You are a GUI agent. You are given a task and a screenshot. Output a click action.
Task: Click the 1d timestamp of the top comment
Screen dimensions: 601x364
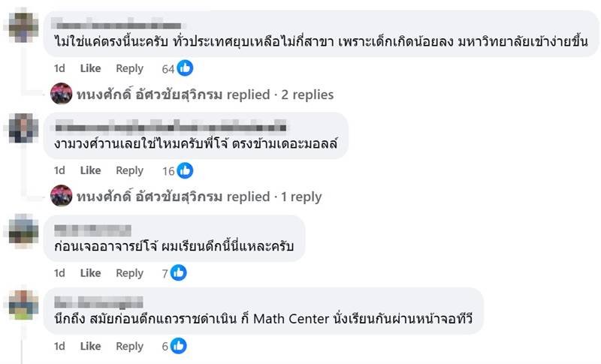tap(59, 68)
